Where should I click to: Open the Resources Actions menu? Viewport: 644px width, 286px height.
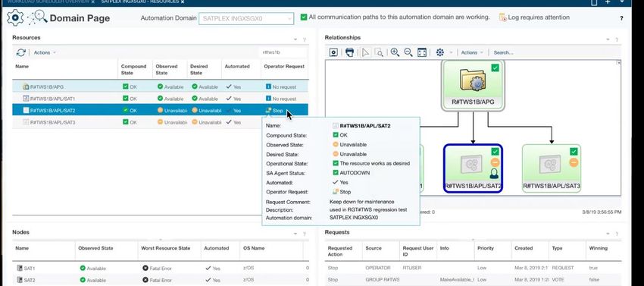pos(45,52)
